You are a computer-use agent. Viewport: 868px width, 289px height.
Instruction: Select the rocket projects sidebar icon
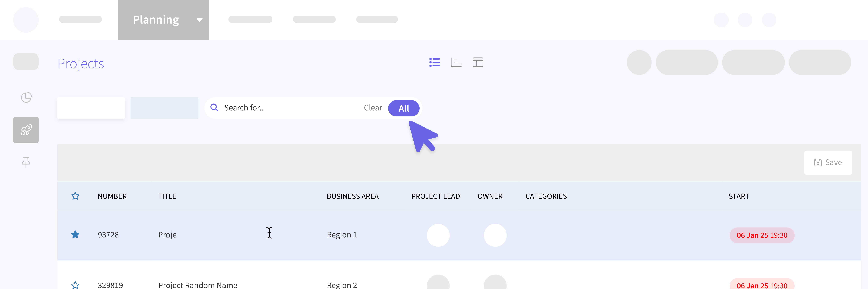[x=26, y=130]
